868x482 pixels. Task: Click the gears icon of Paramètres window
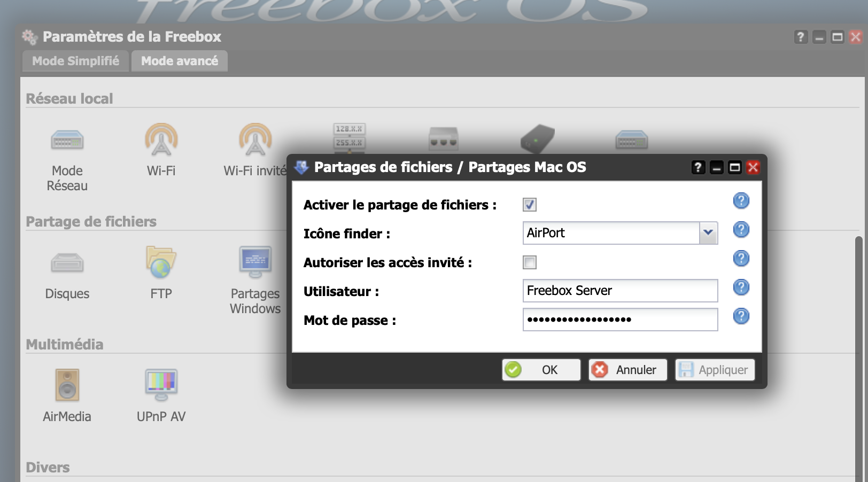point(30,37)
